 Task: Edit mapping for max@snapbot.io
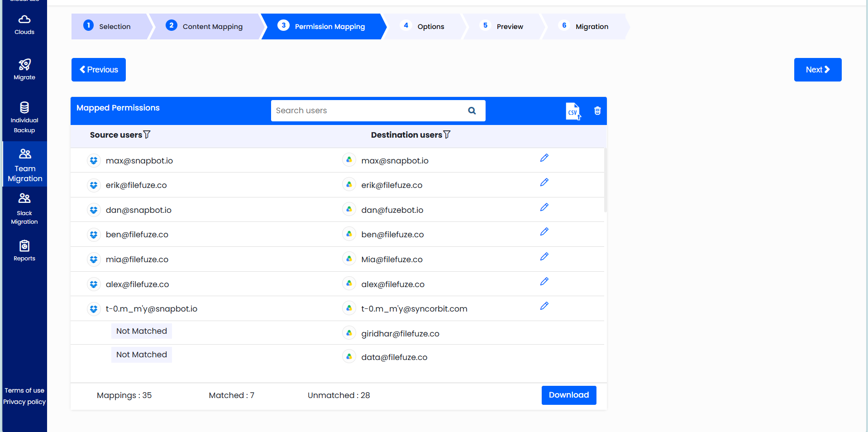point(544,158)
